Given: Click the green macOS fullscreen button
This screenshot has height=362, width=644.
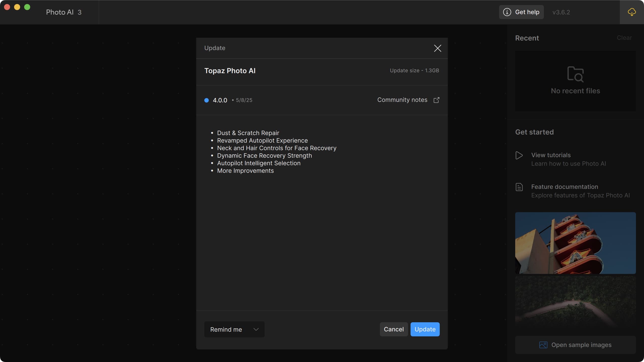Looking at the screenshot, I should pyautogui.click(x=27, y=7).
